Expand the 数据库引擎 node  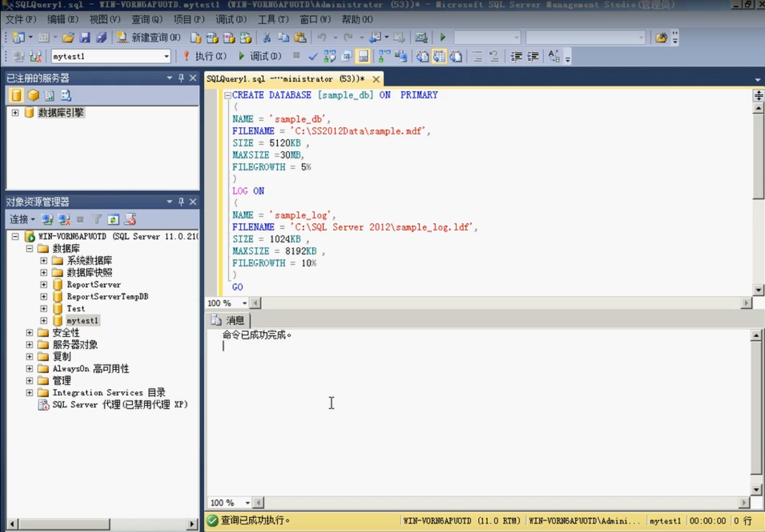tap(15, 113)
